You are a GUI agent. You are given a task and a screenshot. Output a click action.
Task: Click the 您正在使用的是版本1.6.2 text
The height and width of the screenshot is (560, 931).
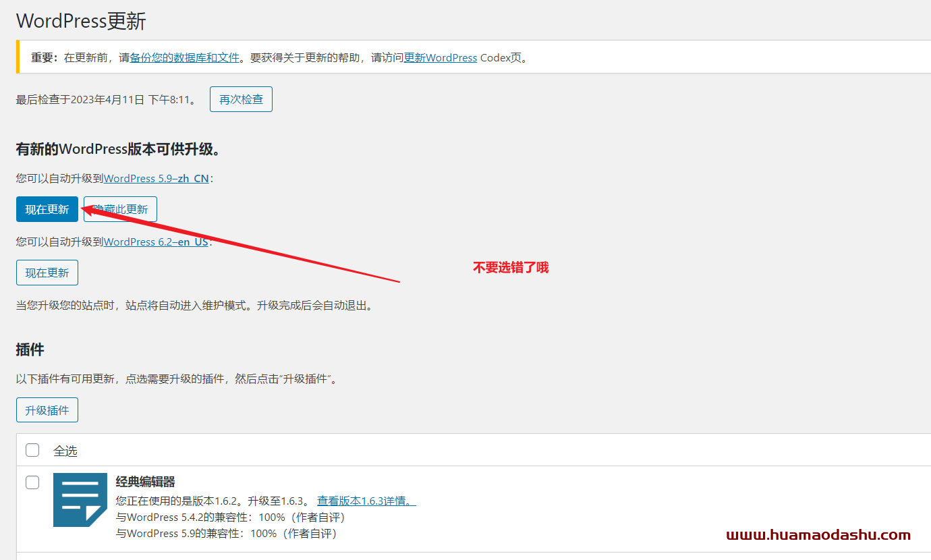(213, 501)
